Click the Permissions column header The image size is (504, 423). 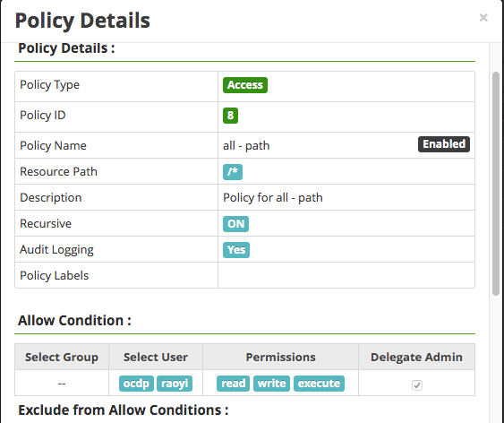click(x=280, y=357)
